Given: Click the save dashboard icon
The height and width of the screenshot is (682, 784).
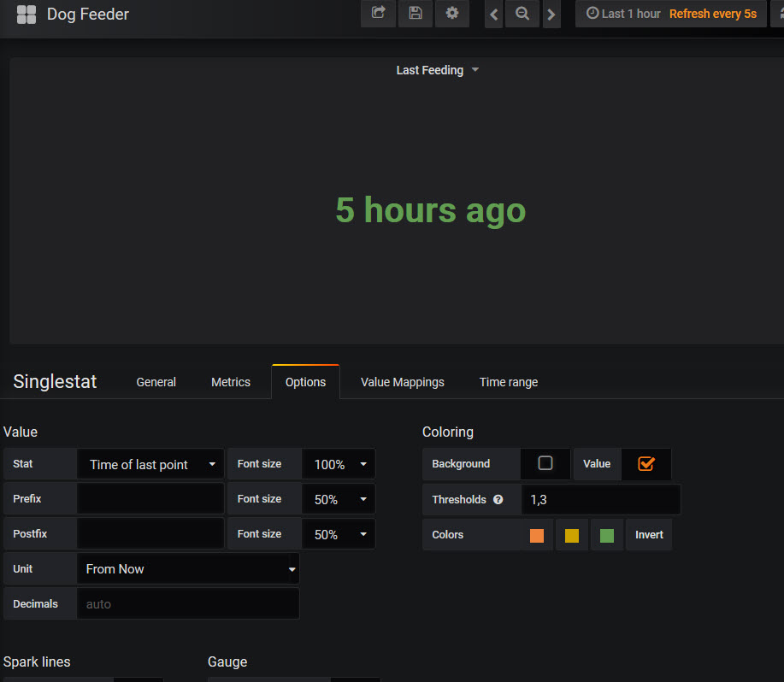Looking at the screenshot, I should pos(416,14).
